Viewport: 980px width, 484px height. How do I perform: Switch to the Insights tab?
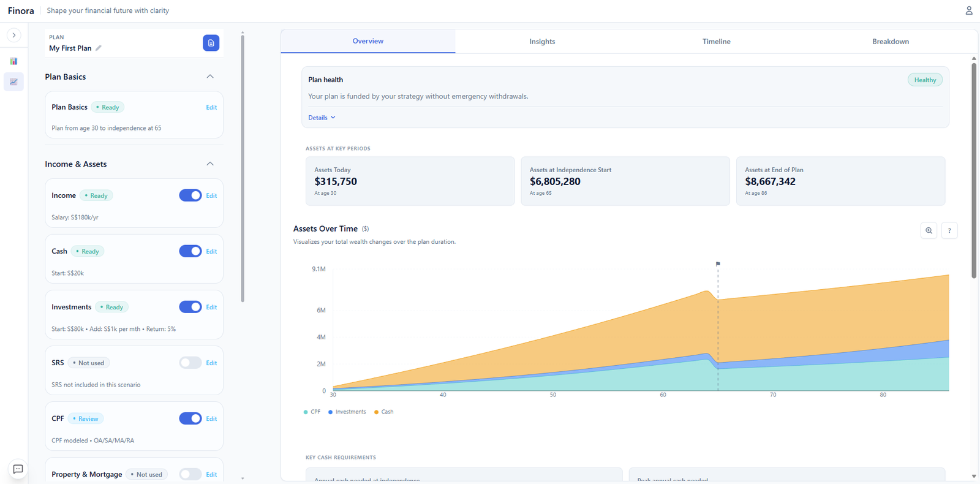542,42
